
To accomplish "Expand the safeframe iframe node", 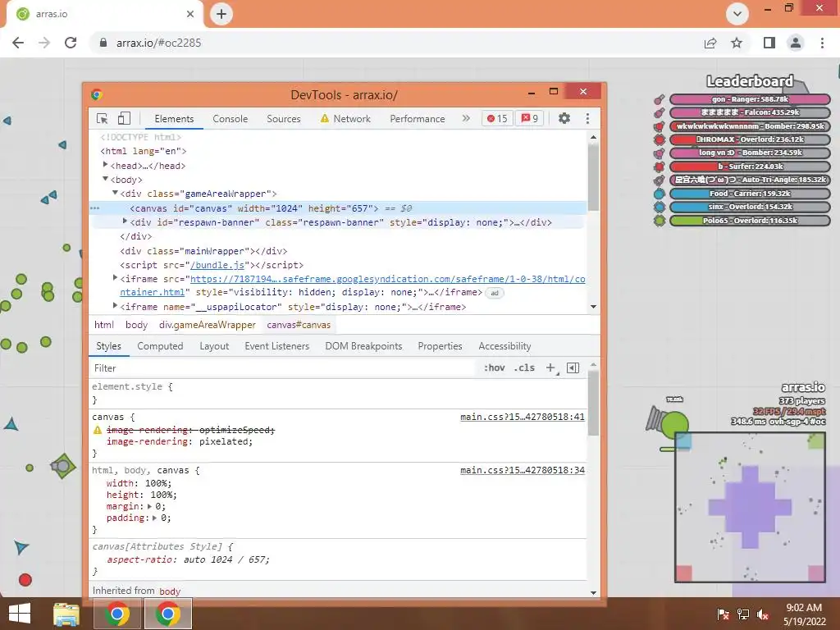I will (115, 277).
